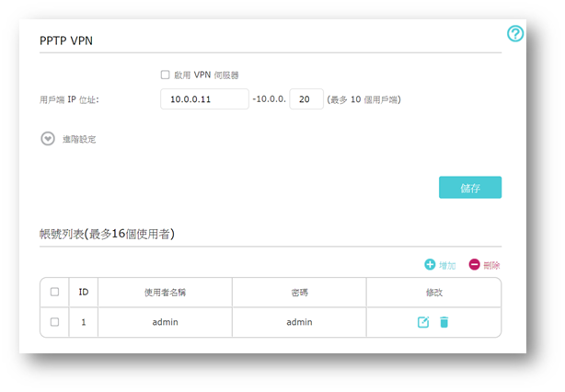Focus the ending IP field containing 20
565x392 pixels.
[306, 99]
